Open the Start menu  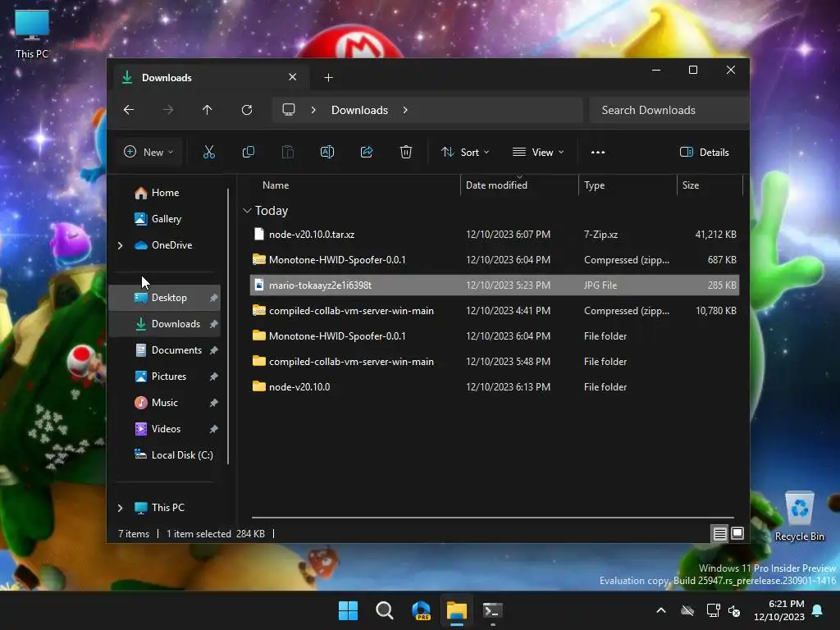348,610
